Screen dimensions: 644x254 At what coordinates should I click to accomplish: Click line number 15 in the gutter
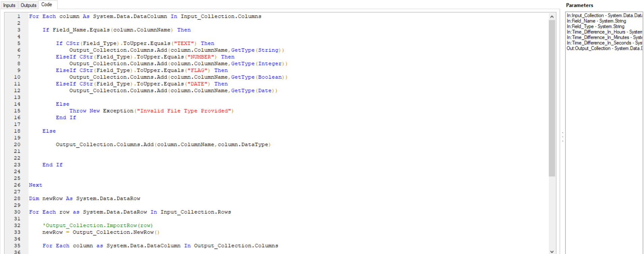(17, 111)
